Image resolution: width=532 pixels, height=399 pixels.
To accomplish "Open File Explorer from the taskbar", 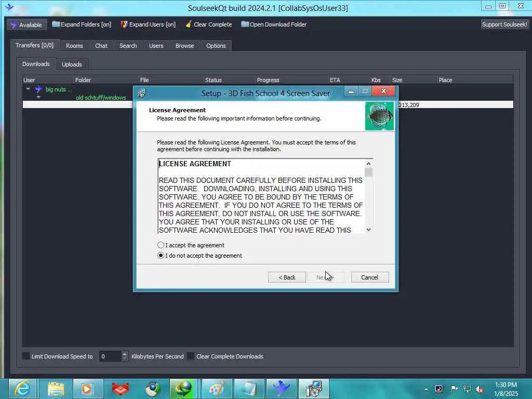I will 56,389.
